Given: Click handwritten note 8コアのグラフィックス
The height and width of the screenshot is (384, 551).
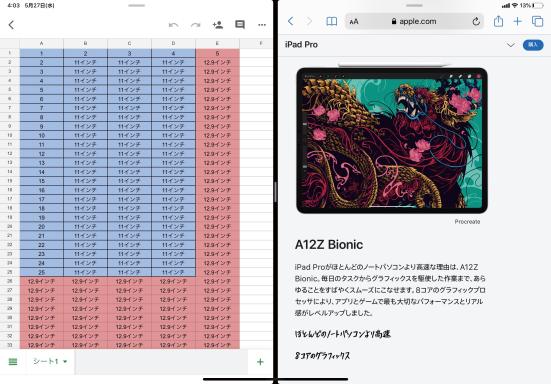Looking at the screenshot, I should (322, 356).
